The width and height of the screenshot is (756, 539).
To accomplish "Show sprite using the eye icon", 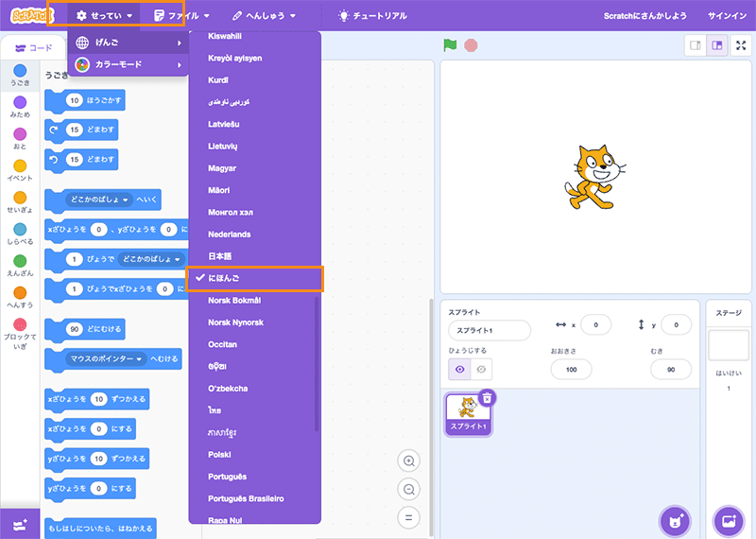I will (x=460, y=369).
